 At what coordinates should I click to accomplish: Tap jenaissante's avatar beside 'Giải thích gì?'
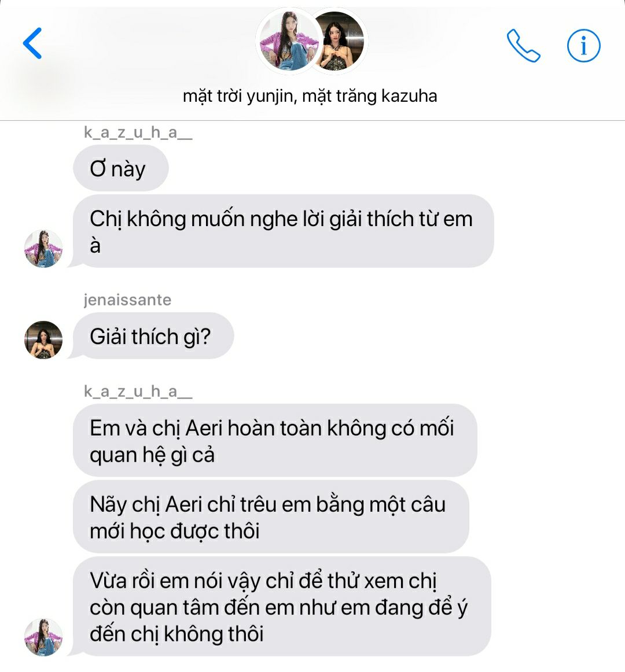[43, 340]
